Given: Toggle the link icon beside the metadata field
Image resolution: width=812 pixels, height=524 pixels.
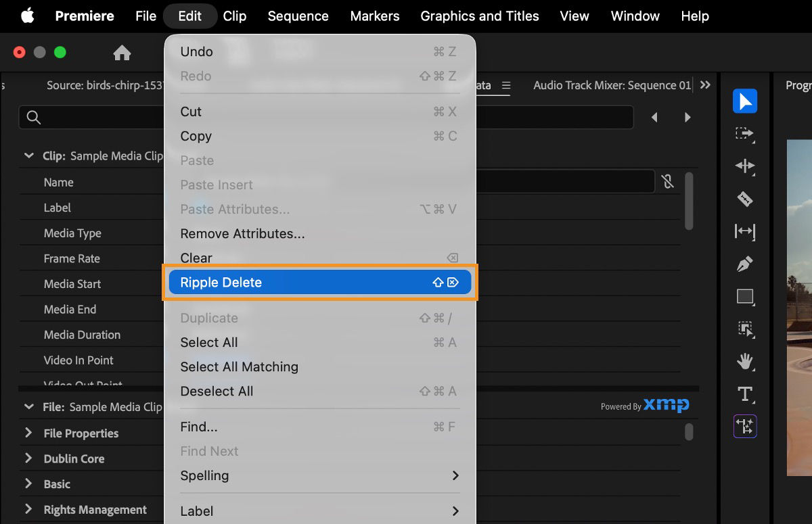Looking at the screenshot, I should click(x=667, y=181).
